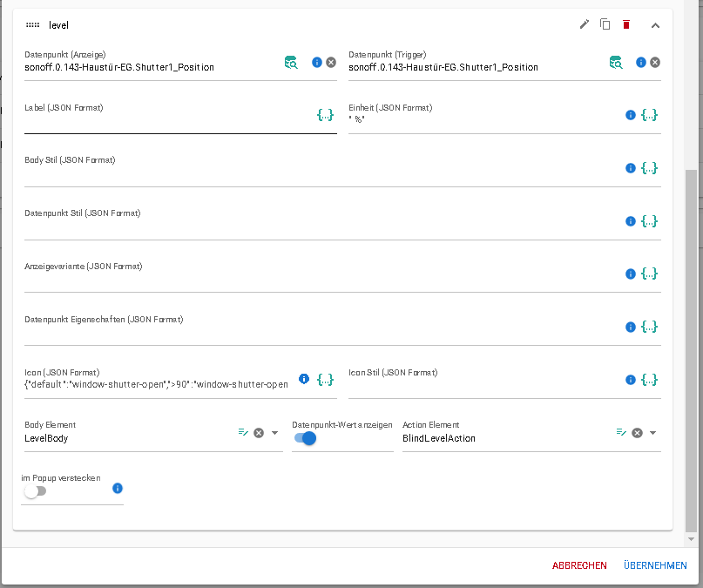The height and width of the screenshot is (588, 703).
Task: Open object browser for Datenpunkt (Trigger)
Action: (616, 63)
